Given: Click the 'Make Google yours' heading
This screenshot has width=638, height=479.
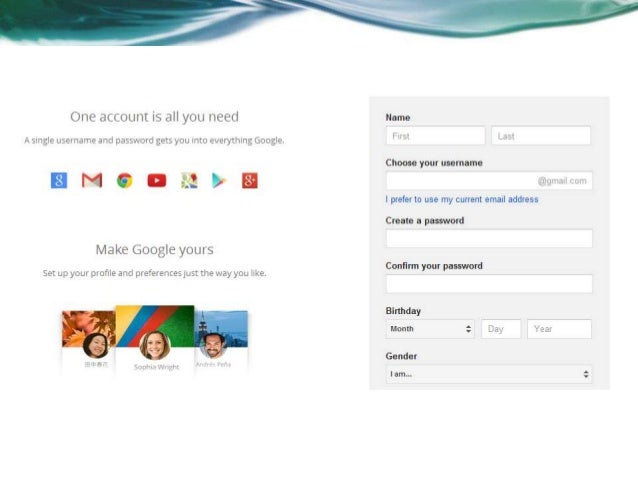Looking at the screenshot, I should [x=155, y=249].
